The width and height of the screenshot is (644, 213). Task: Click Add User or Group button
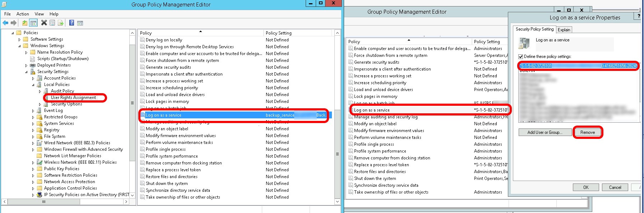[545, 132]
